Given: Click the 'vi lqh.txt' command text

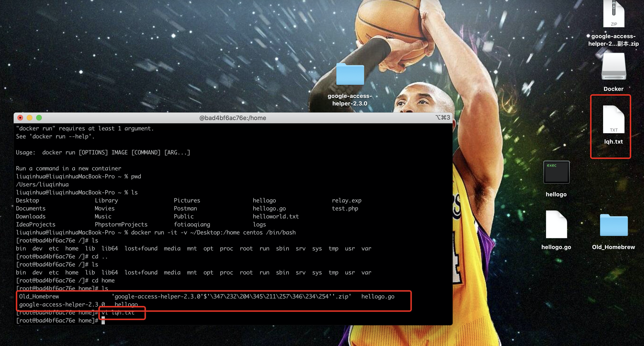Looking at the screenshot, I should 118,313.
